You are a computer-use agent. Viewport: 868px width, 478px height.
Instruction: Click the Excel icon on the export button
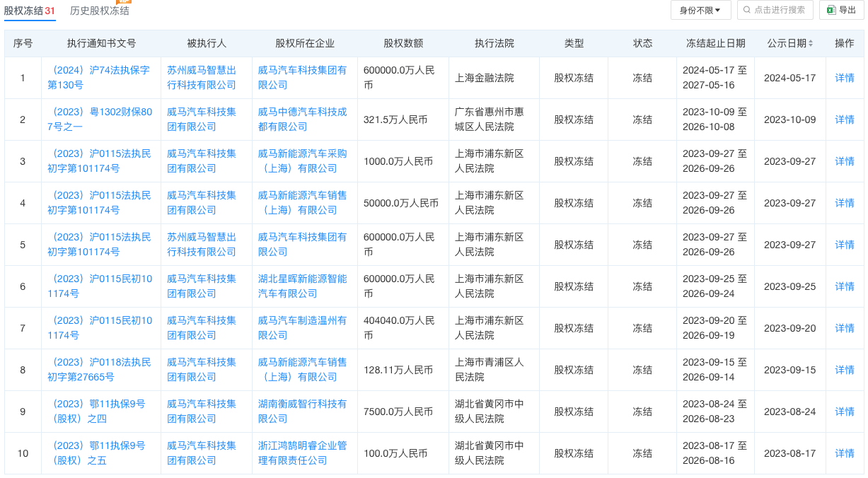831,10
